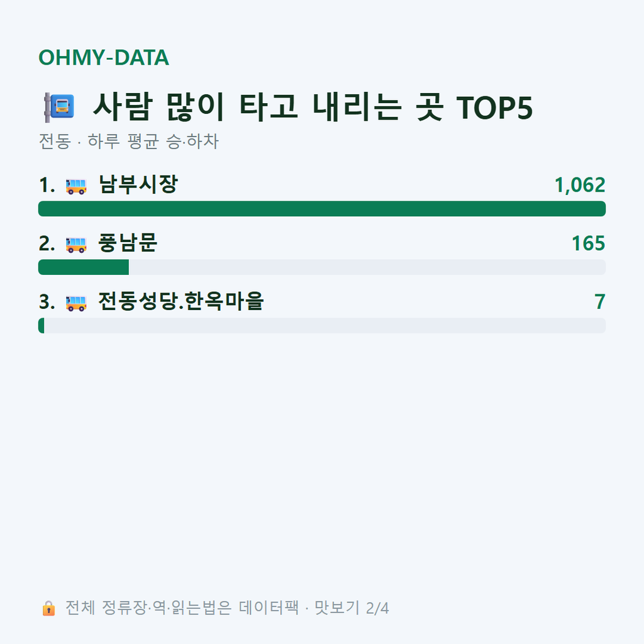This screenshot has height=644, width=644.
Task: Open the OHMY-DATA brand link
Action: coord(104,57)
